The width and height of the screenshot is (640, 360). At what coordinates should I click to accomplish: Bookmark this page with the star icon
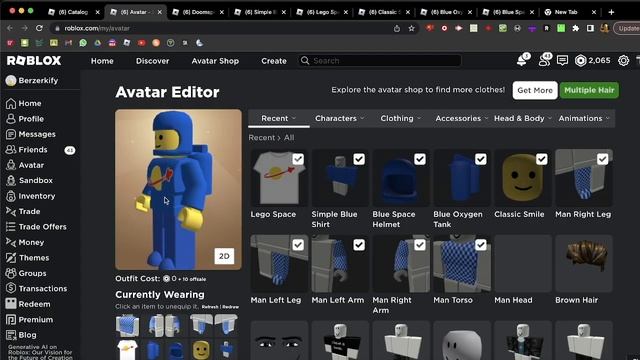[411, 28]
